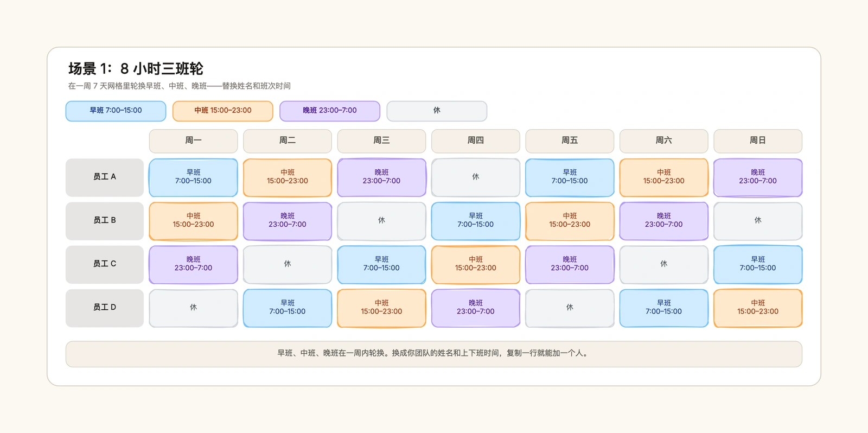Screen dimensions: 868x433
Task: Select the 周六 column header
Action: 664,141
